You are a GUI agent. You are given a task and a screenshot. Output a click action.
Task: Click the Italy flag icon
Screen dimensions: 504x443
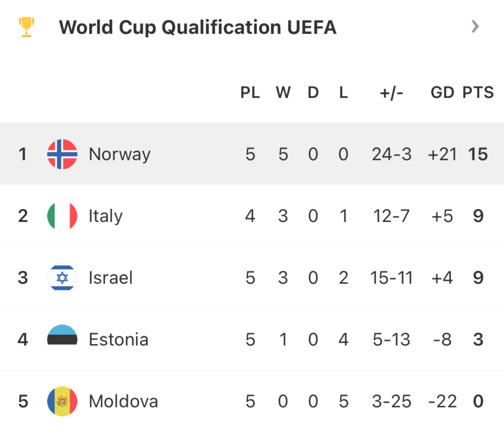click(62, 216)
